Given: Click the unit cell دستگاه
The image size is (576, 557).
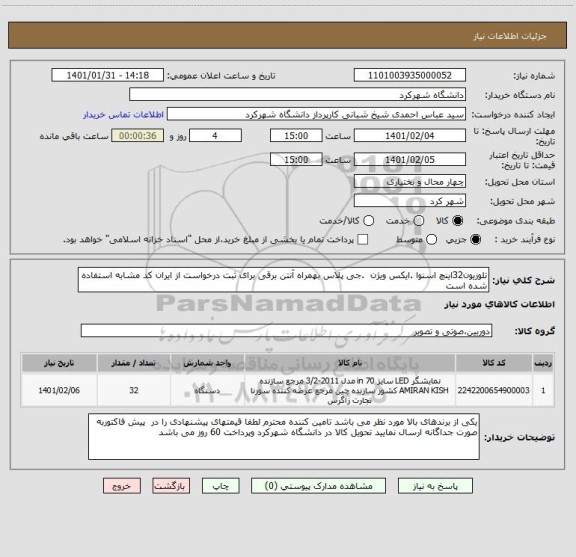Looking at the screenshot, I should (x=207, y=390).
